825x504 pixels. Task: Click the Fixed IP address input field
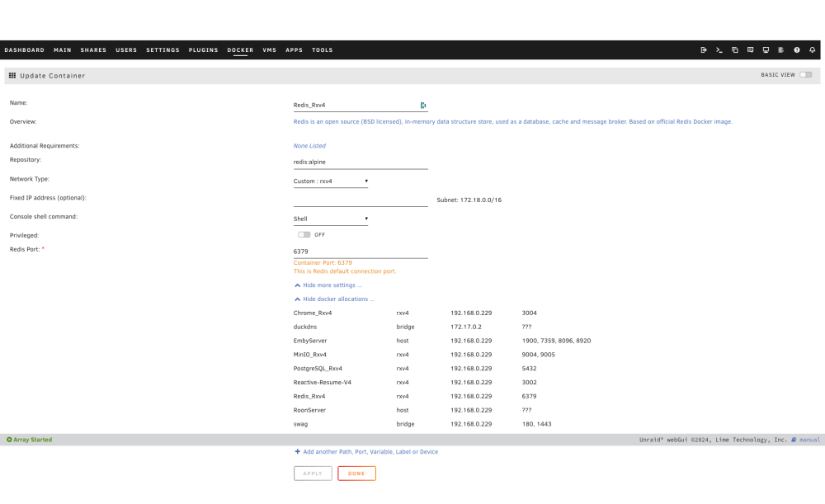361,200
